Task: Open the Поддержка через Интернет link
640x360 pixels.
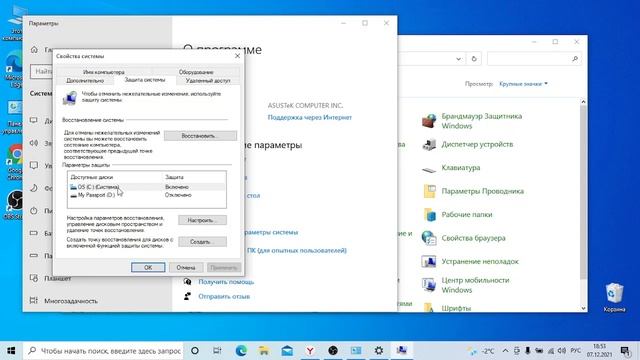Action: [x=309, y=118]
